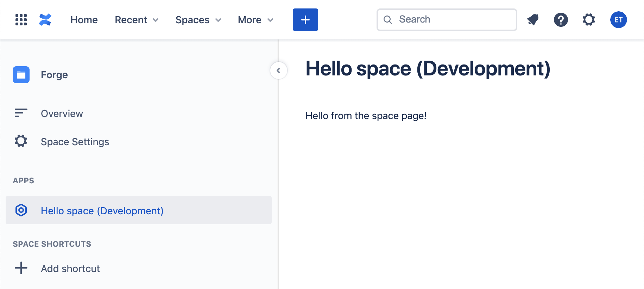Open the app switcher grid icon
Viewport: 644px width, 289px height.
click(x=21, y=20)
